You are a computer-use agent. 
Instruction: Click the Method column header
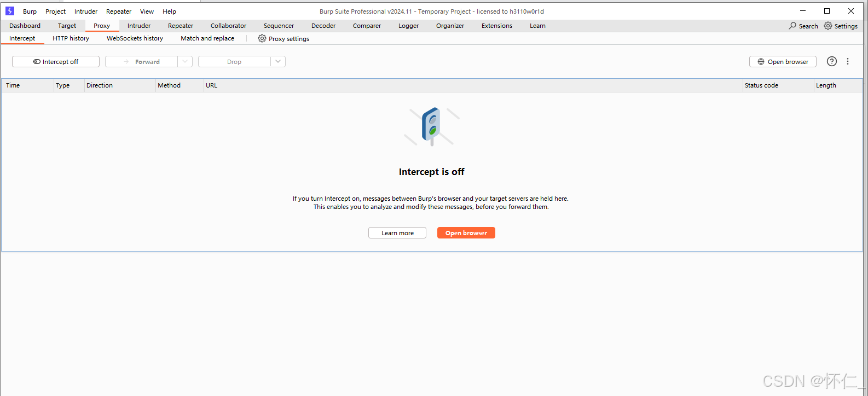tap(180, 85)
